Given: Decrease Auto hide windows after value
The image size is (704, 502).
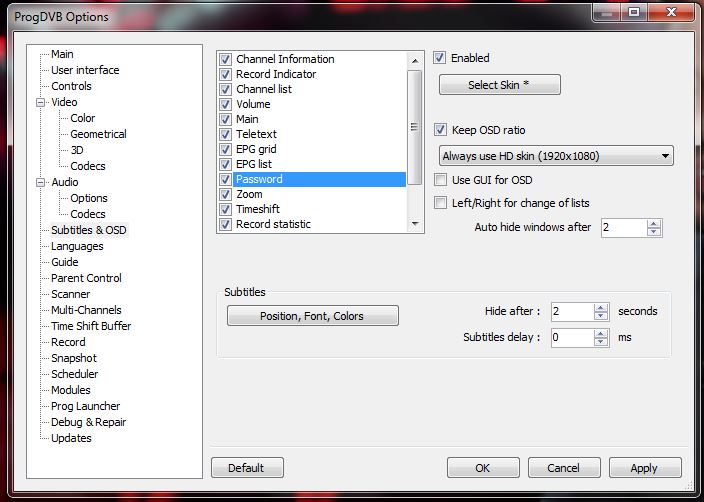Looking at the screenshot, I should point(654,232).
